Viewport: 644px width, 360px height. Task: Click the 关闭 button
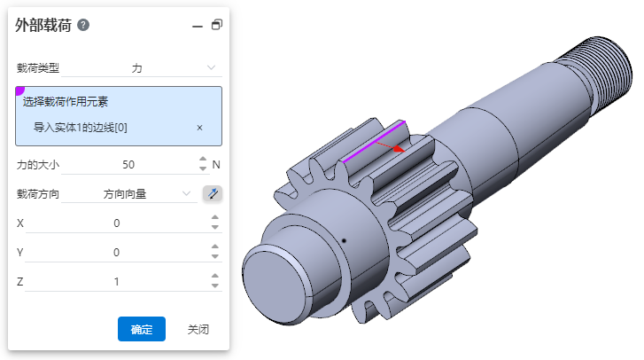point(198,329)
